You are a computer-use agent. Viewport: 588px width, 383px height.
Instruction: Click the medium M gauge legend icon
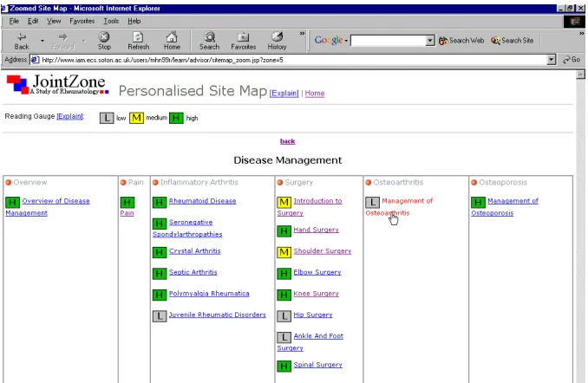point(136,118)
